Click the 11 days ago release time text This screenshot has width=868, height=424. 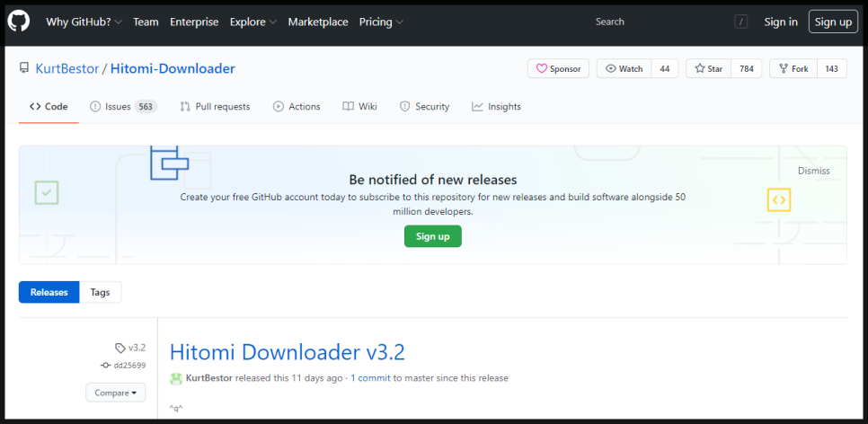click(x=318, y=378)
